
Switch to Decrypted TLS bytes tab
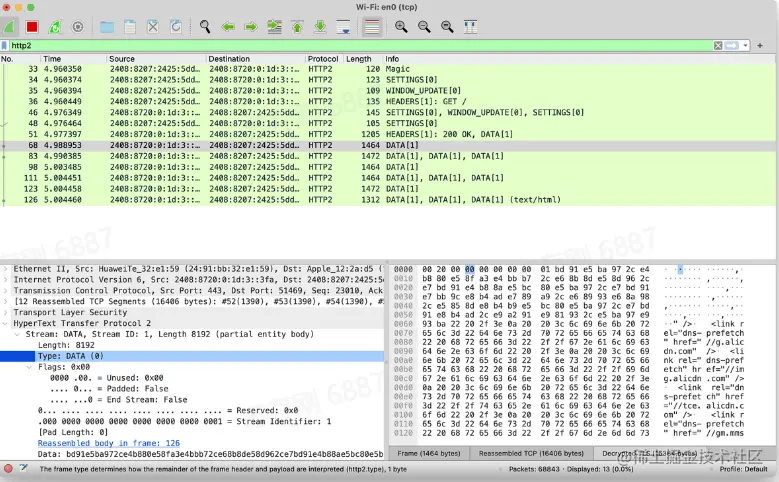648,453
